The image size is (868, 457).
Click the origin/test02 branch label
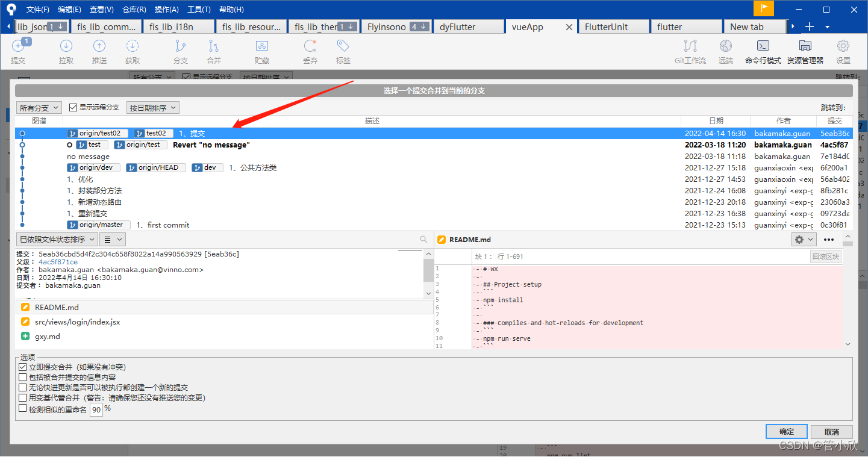(x=98, y=133)
